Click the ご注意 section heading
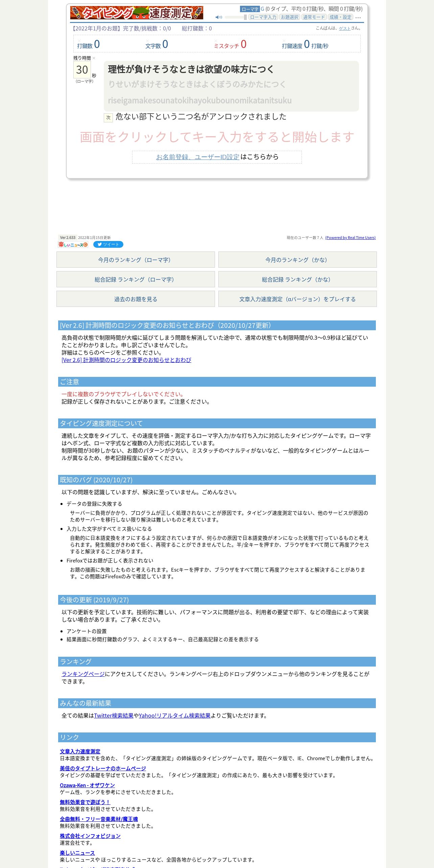 coord(217,382)
